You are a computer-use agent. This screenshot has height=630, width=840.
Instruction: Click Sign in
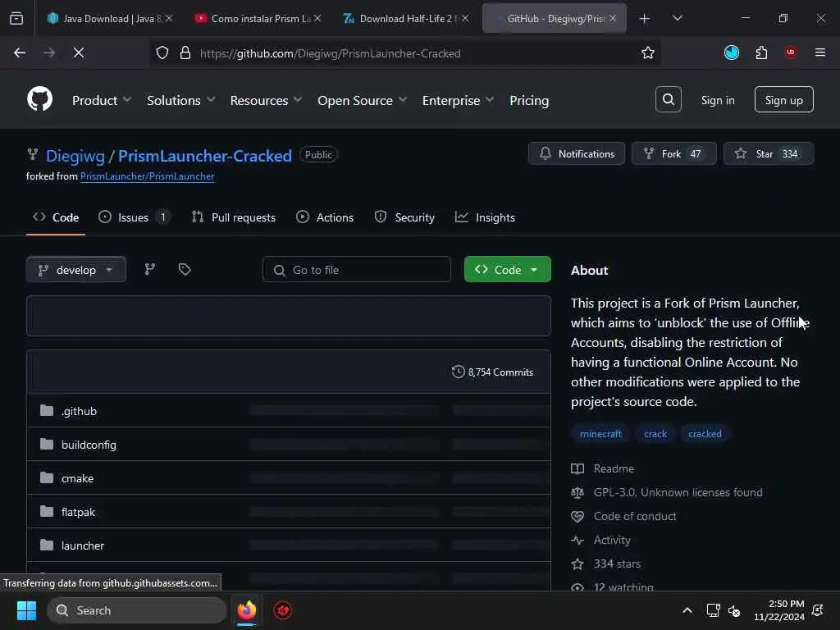click(717, 100)
